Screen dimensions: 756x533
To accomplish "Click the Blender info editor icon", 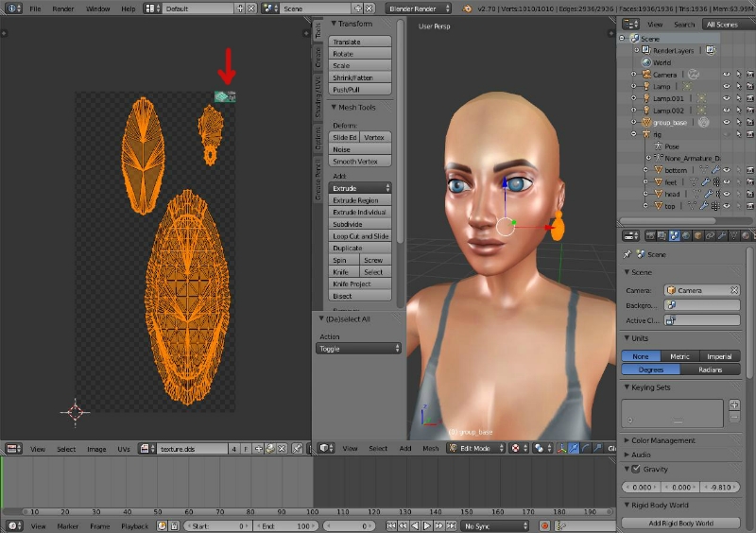I will [11, 8].
